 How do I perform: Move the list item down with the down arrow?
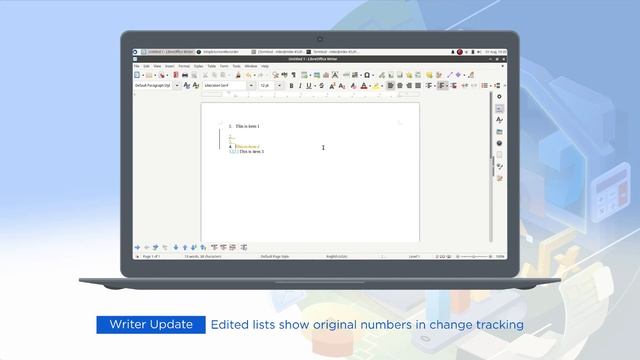(176, 247)
